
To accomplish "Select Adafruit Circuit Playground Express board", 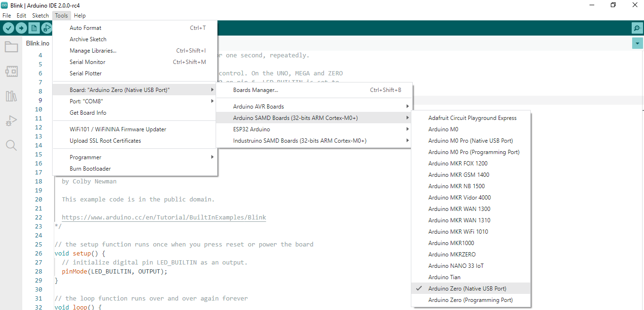I will tap(471, 118).
